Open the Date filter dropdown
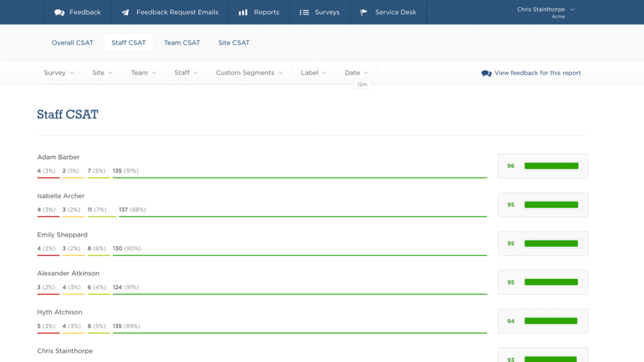 (x=355, y=72)
